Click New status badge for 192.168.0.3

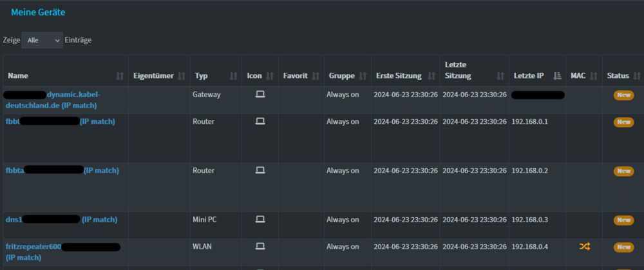click(623, 220)
